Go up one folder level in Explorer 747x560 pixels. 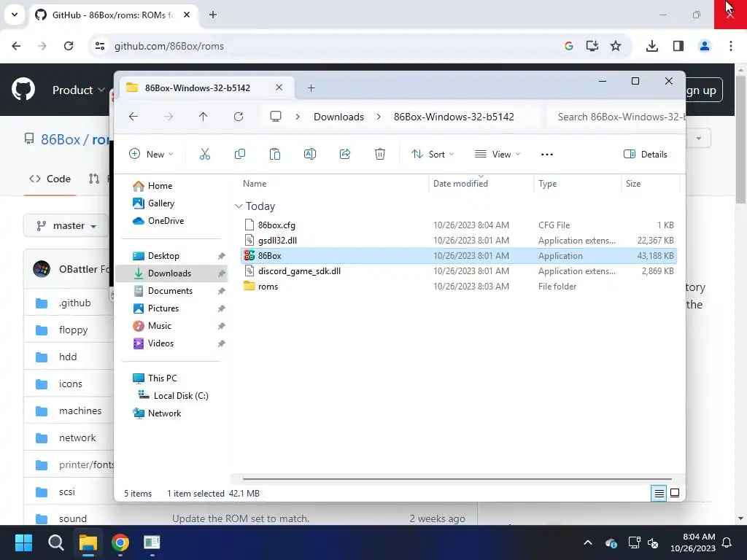(x=203, y=117)
